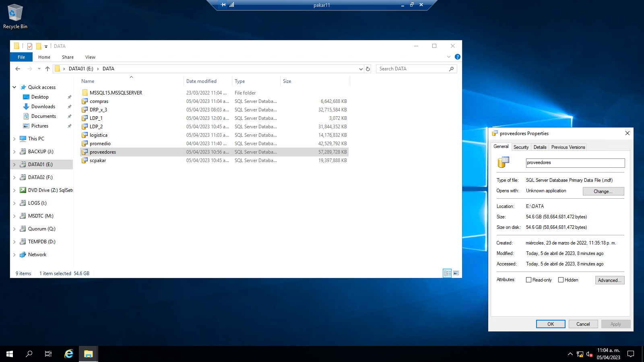Expand the This PC tree node

[x=14, y=139]
